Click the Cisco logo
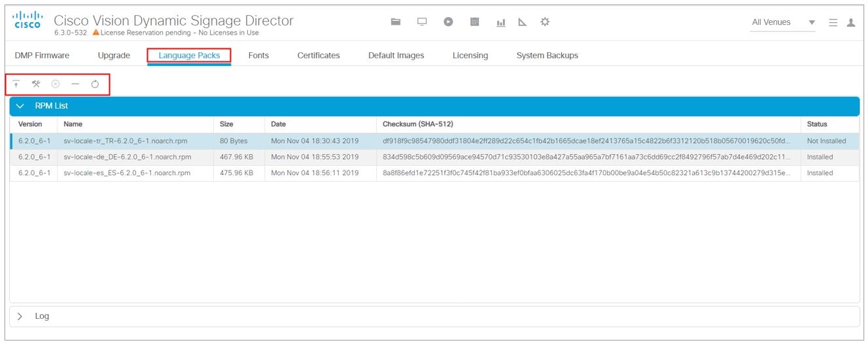The image size is (868, 347). point(27,20)
